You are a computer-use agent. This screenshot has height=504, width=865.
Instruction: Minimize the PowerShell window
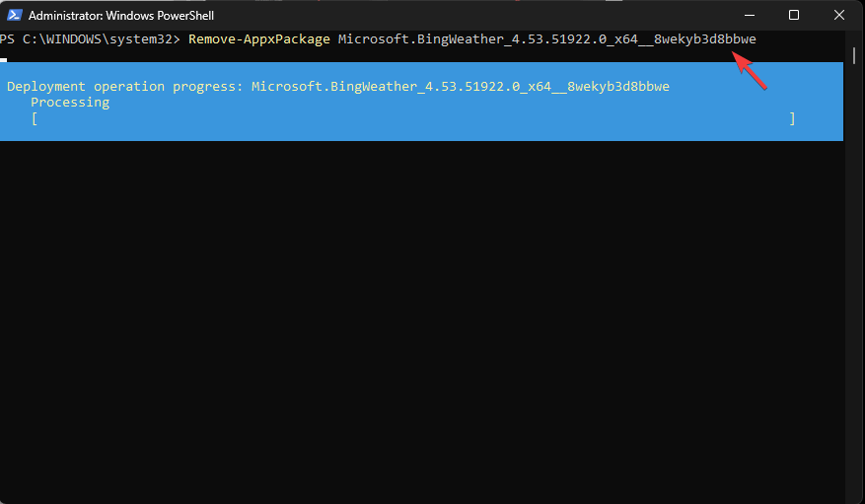click(x=750, y=16)
